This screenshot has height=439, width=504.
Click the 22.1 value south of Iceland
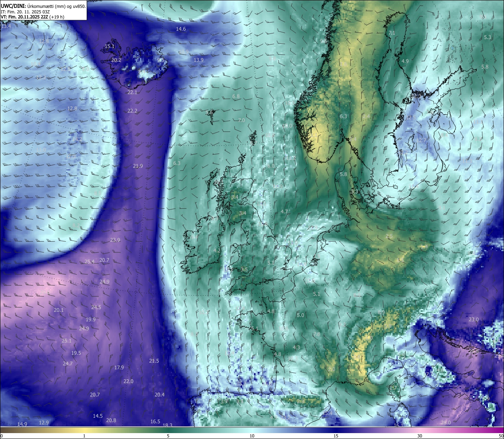[132, 93]
